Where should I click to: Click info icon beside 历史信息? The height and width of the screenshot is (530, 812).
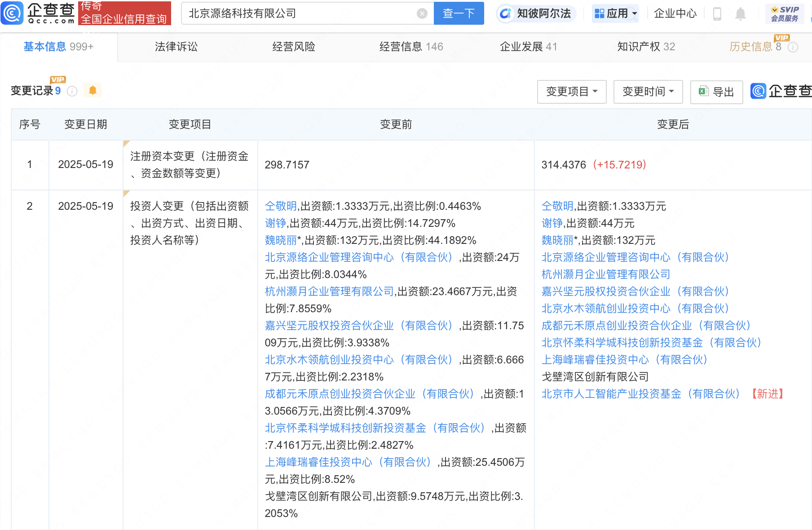coord(793,47)
